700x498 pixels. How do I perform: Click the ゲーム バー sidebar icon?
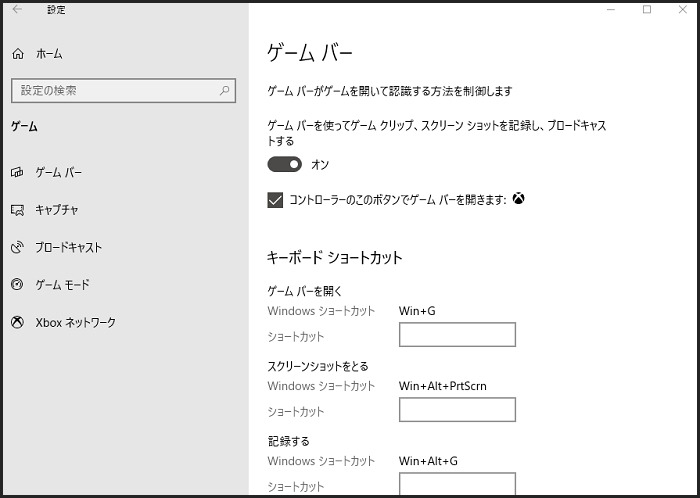pyautogui.click(x=17, y=172)
